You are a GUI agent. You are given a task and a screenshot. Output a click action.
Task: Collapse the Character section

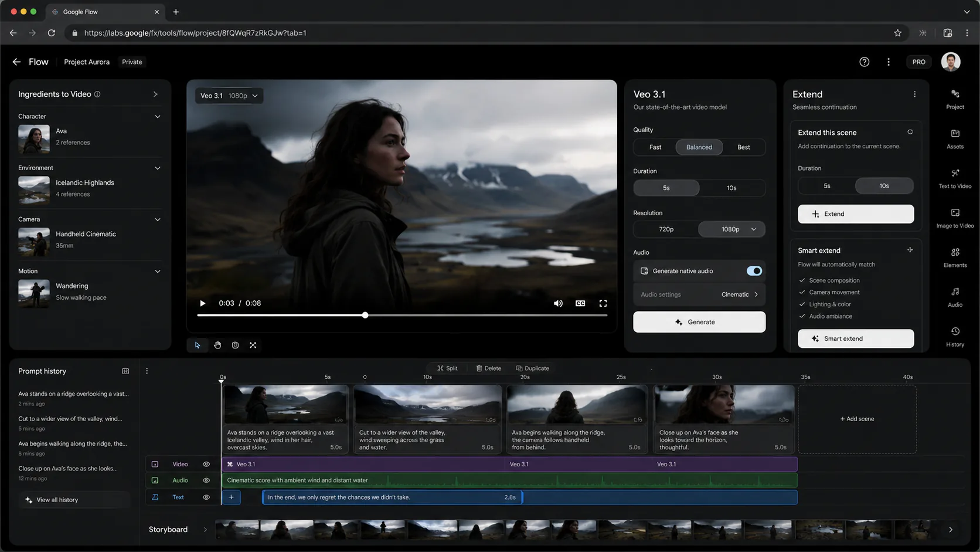click(x=157, y=117)
